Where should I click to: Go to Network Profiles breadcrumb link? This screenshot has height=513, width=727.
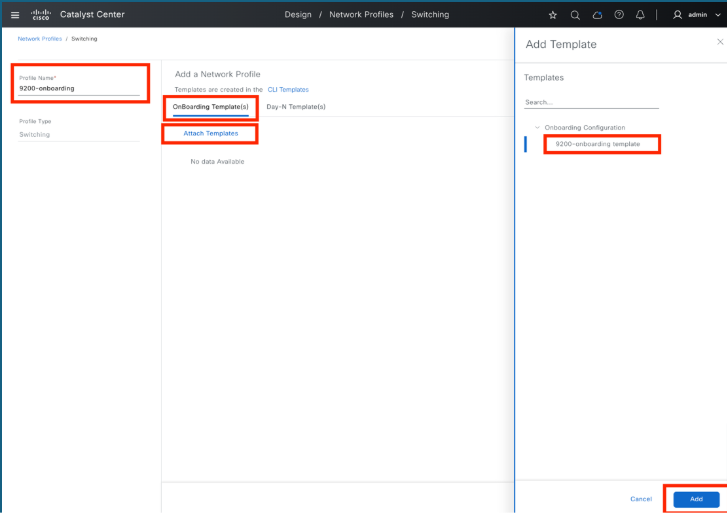(39, 39)
